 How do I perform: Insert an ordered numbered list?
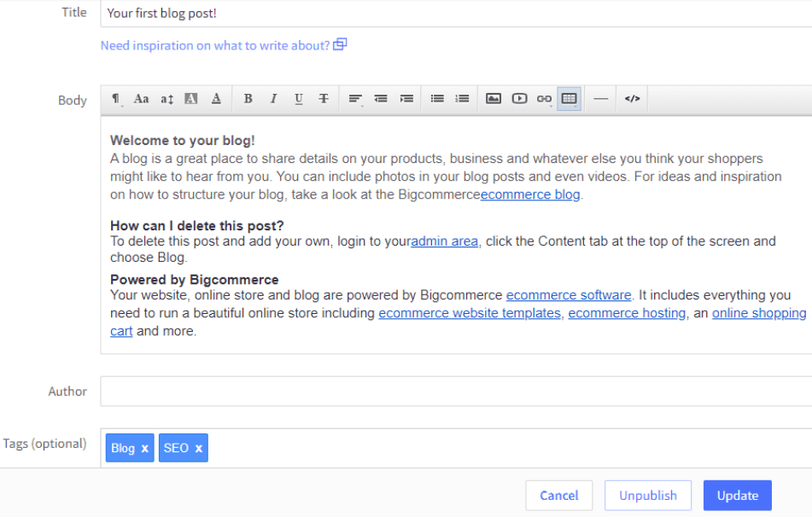(462, 98)
